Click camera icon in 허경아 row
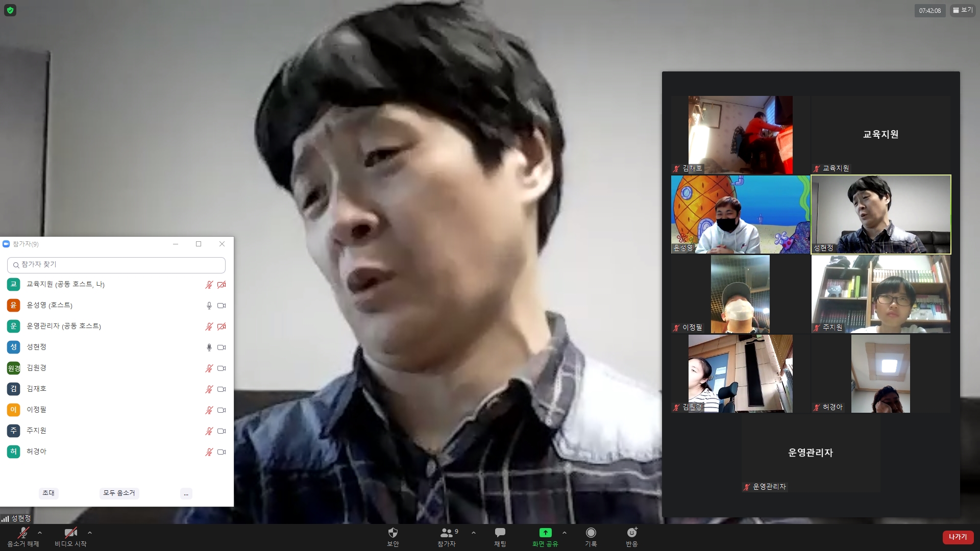 (x=222, y=452)
